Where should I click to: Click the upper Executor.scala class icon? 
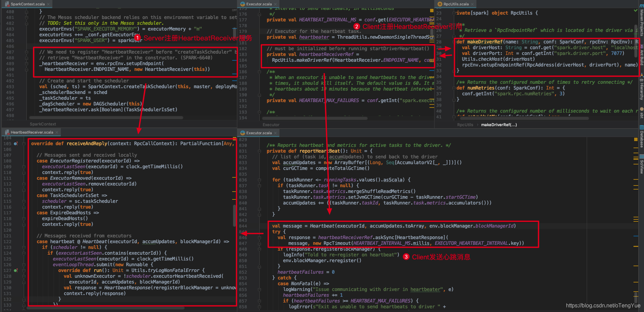coord(243,4)
